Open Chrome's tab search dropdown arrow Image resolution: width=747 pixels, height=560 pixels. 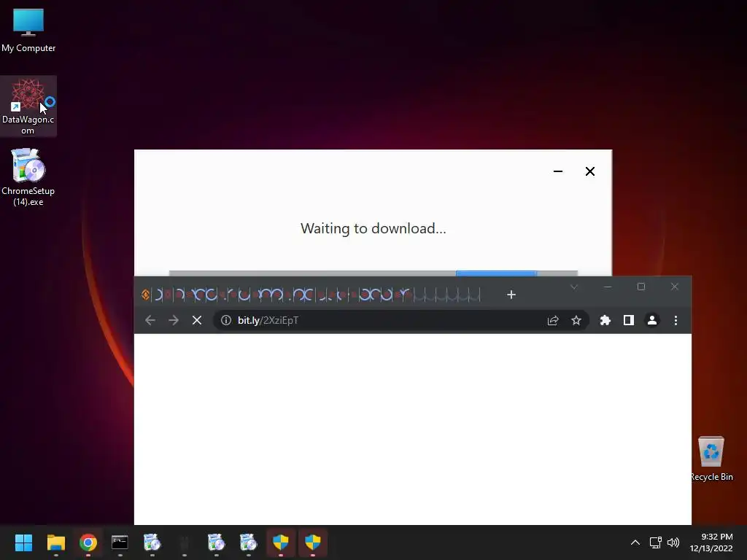(x=574, y=287)
